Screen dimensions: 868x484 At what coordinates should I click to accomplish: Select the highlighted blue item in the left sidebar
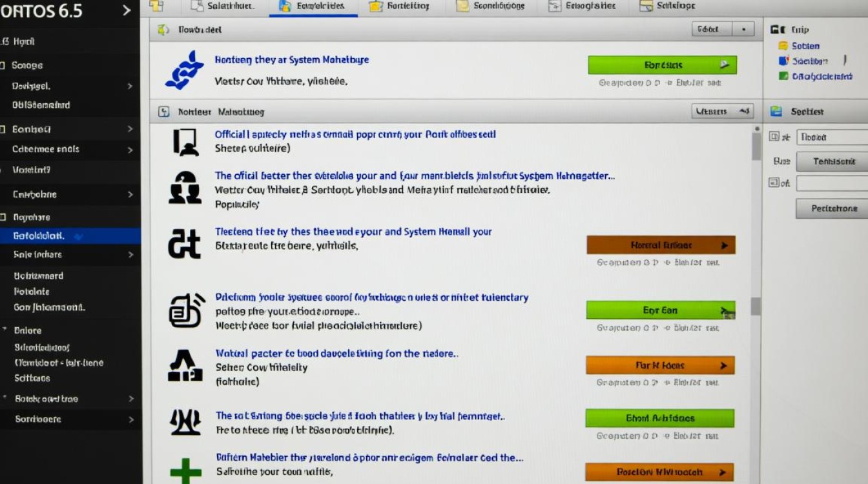pyautogui.click(x=70, y=236)
